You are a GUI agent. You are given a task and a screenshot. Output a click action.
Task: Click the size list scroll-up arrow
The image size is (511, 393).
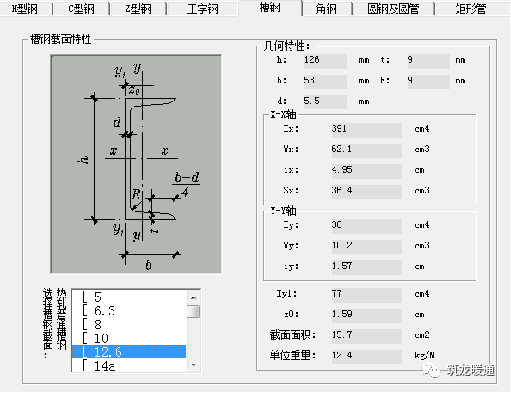click(x=193, y=297)
